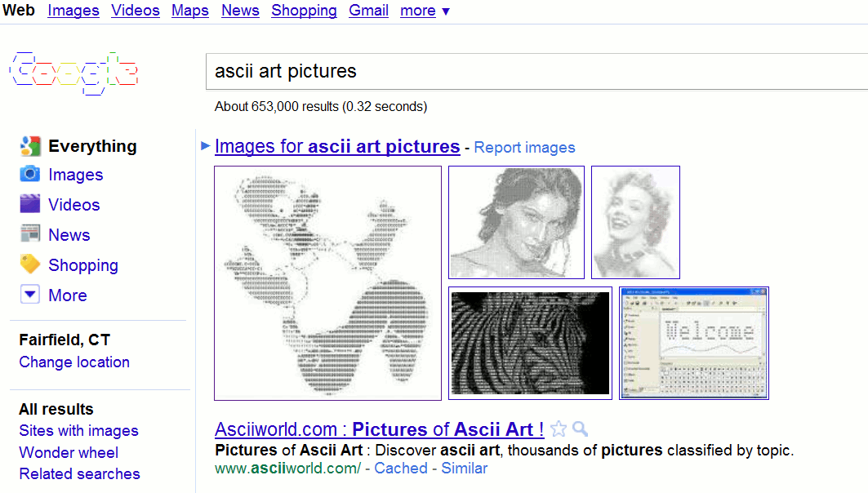The image size is (868, 493).
Task: Click the 'All results' heading
Action: click(56, 409)
